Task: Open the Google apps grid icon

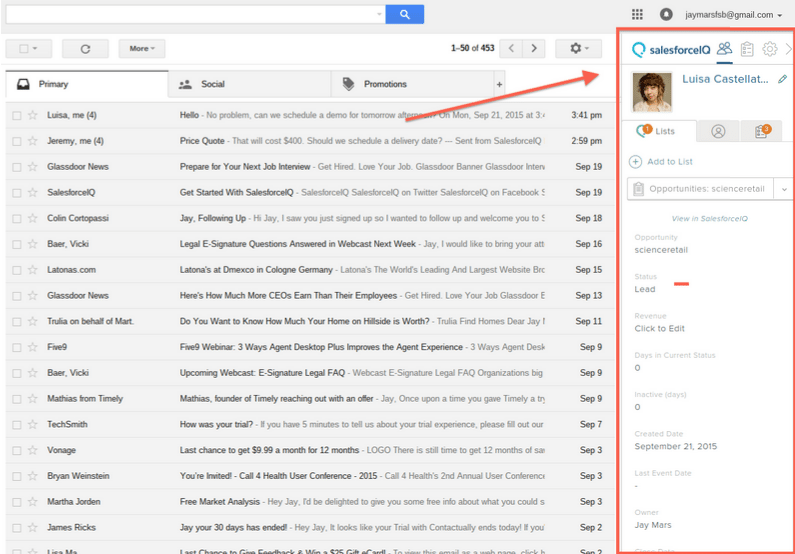Action: coord(637,14)
